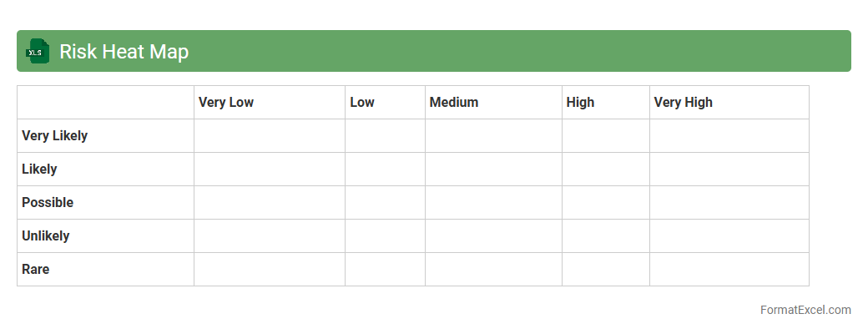Click the Medium column header
The width and height of the screenshot is (868, 334).
454,103
